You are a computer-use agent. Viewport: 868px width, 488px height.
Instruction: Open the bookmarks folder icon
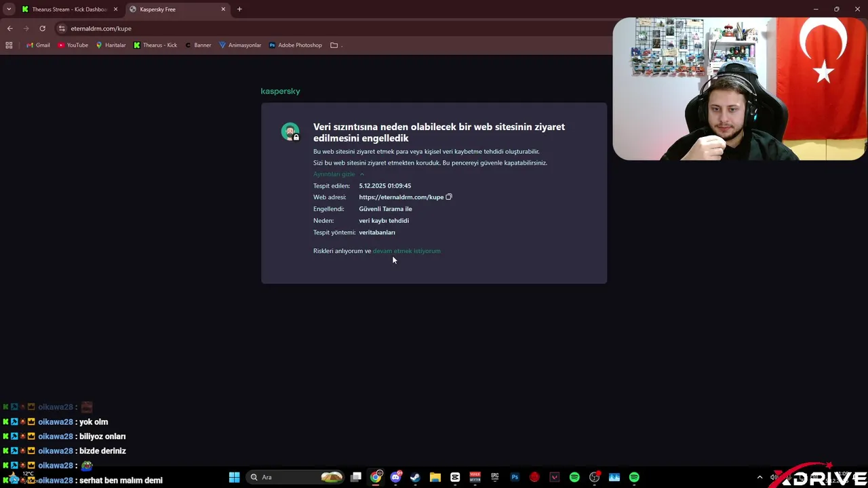[x=334, y=45]
